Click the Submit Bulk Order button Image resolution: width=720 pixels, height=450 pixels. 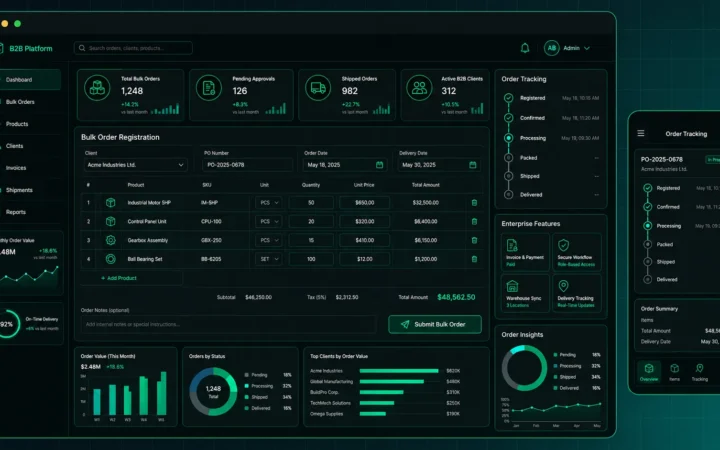click(x=435, y=324)
